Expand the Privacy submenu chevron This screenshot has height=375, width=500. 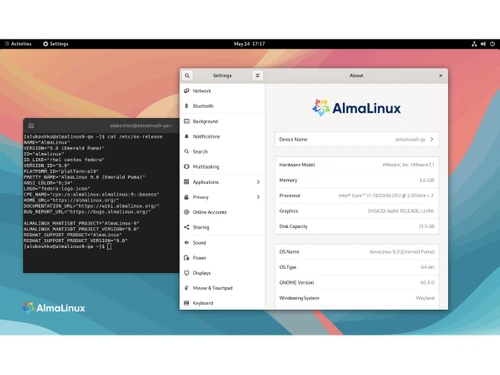258,197
